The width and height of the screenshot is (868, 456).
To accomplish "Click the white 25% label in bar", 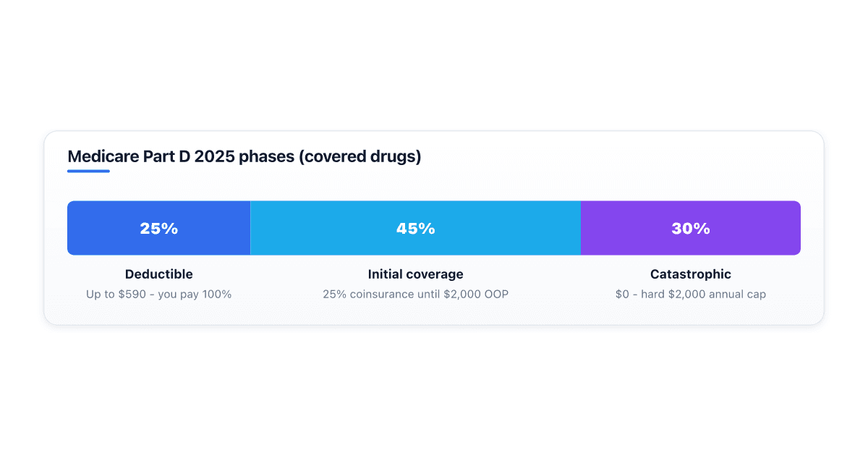I will tap(159, 229).
